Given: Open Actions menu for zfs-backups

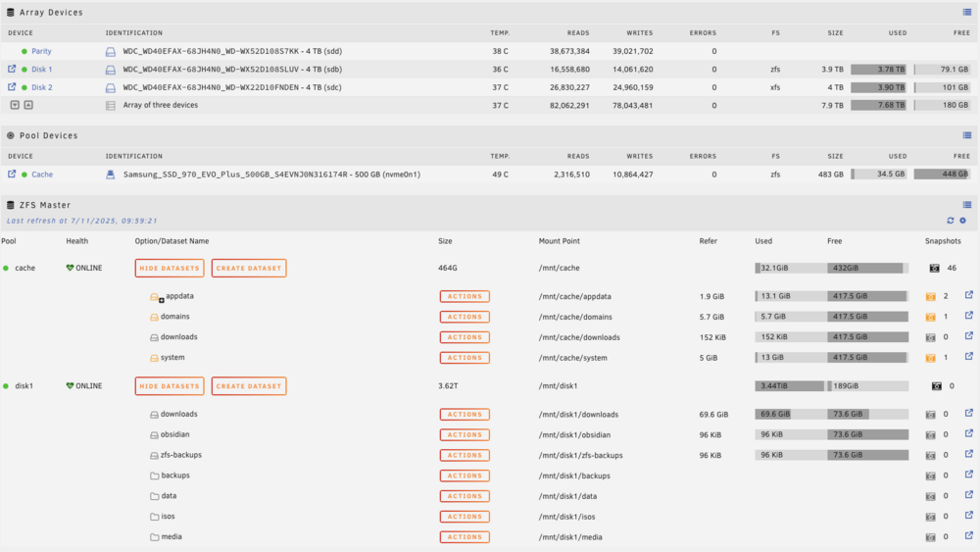Looking at the screenshot, I should (x=465, y=455).
